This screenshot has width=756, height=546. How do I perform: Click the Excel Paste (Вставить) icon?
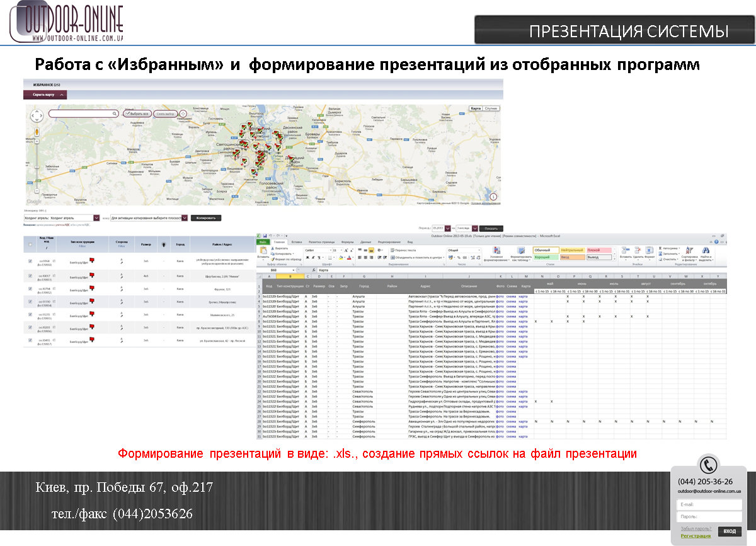point(263,252)
